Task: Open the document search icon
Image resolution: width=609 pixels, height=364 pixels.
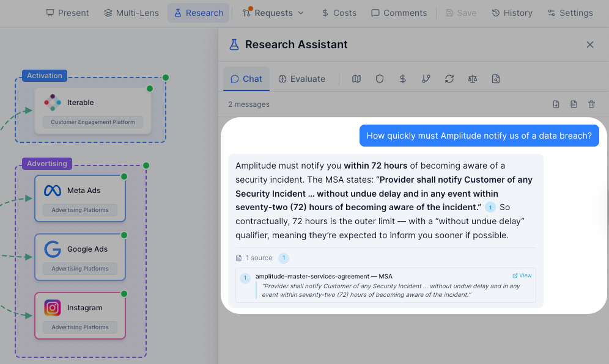Action: tap(496, 78)
